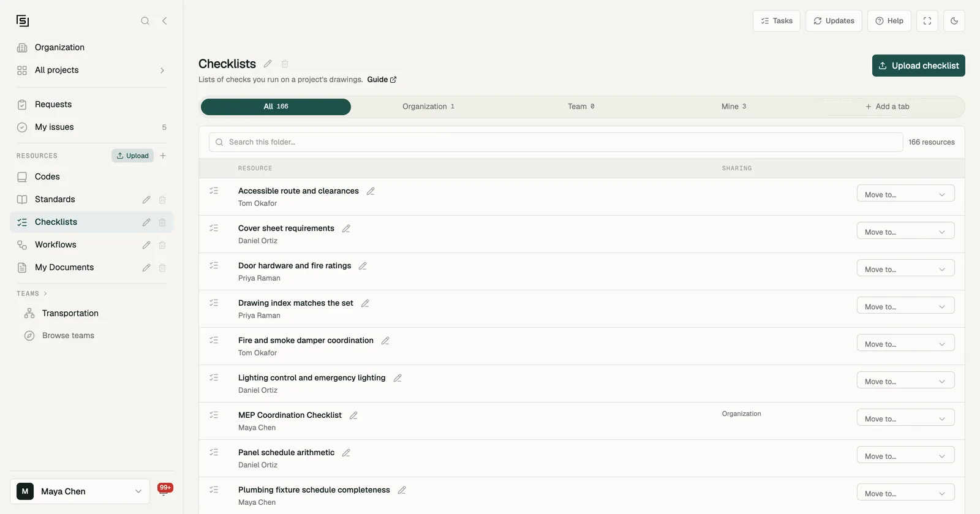Enter fullscreen with the expand icon

(x=927, y=21)
